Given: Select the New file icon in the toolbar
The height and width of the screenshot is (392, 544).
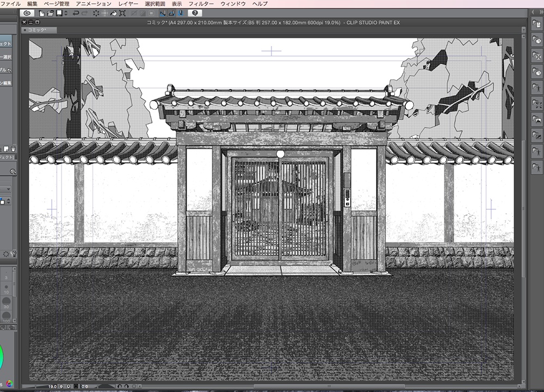Looking at the screenshot, I should click(41, 13).
